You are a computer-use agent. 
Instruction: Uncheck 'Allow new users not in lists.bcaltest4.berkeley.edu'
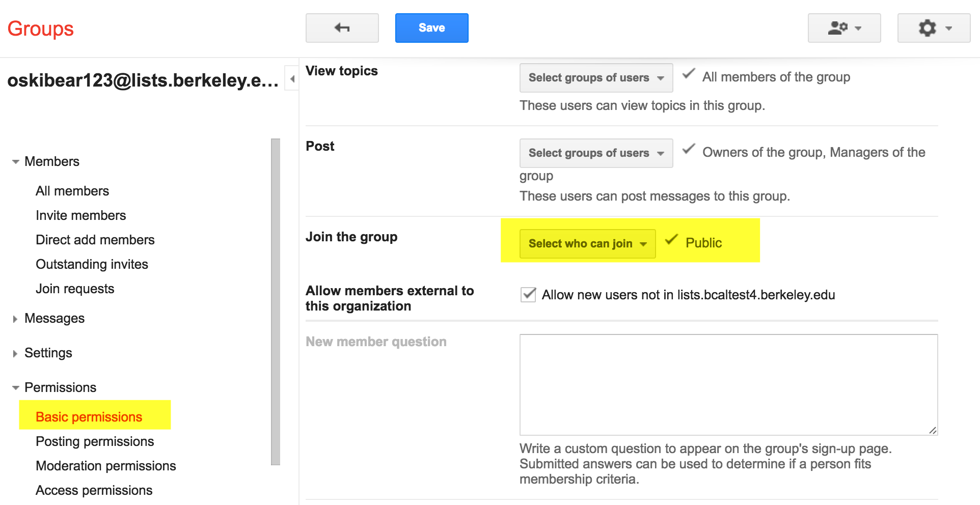(528, 294)
